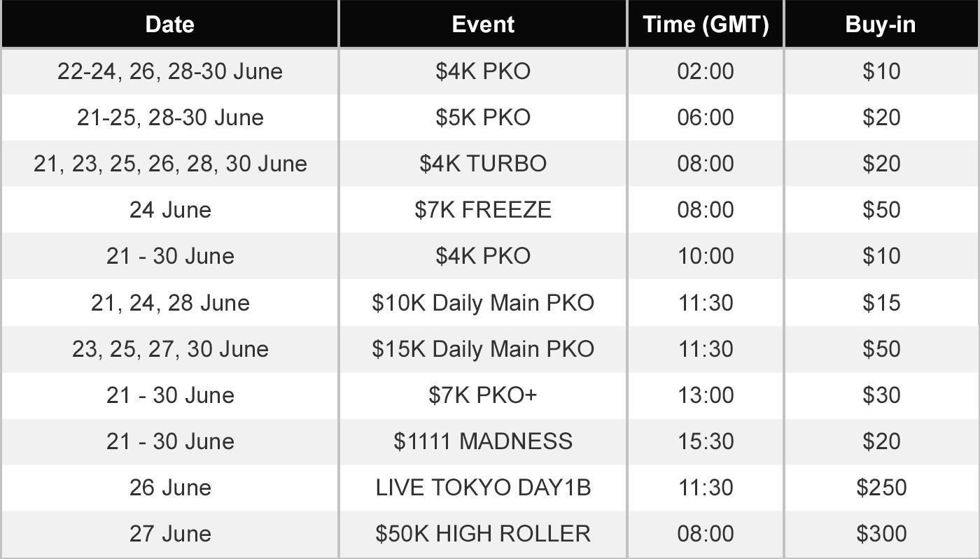Screen dimensions: 980x559
Task: Select the 15:30 start time
Action: [x=706, y=441]
